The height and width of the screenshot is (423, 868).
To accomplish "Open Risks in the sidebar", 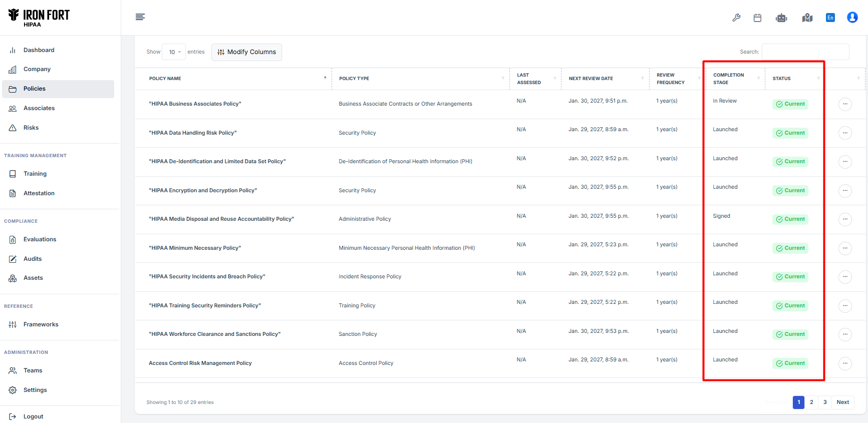I will pos(31,128).
